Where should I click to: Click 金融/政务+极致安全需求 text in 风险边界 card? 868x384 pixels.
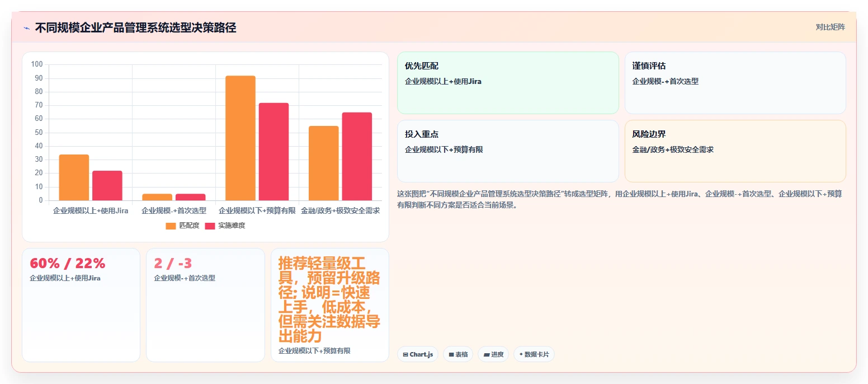pos(673,149)
